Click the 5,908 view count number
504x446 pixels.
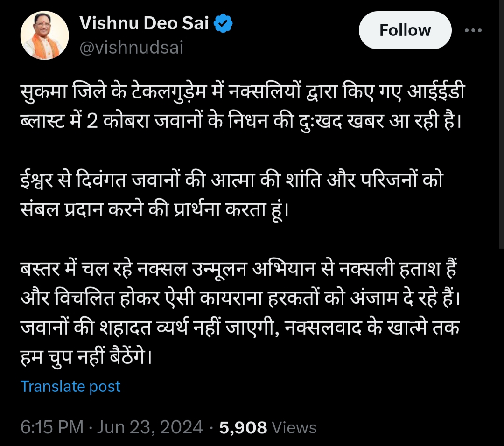[243, 427]
